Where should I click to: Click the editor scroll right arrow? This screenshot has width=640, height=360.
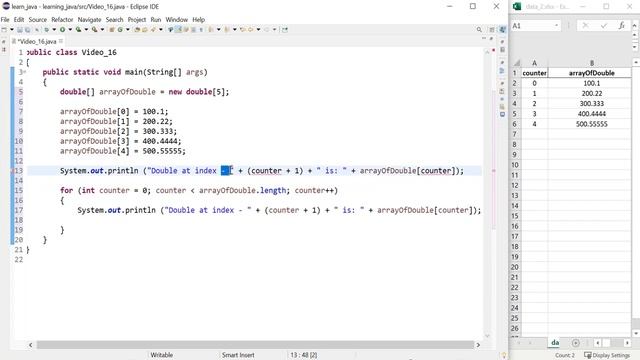click(x=478, y=345)
